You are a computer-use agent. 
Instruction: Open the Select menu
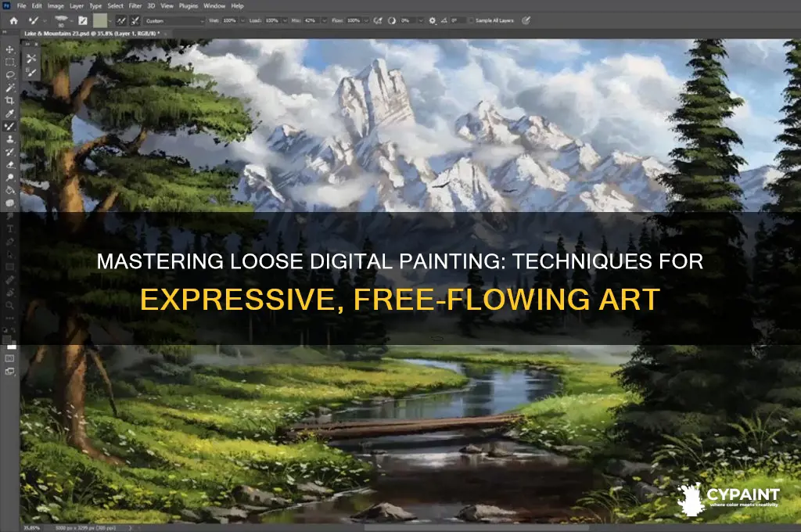tap(116, 6)
